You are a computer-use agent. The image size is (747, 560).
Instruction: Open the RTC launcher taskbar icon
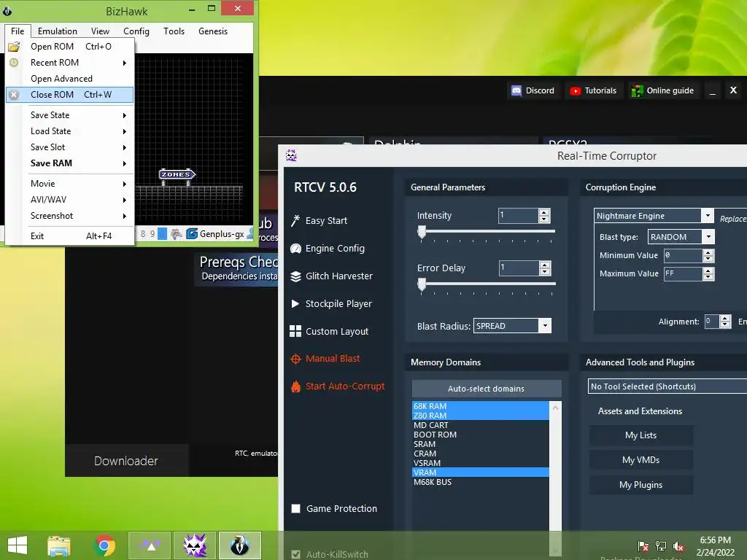(150, 545)
